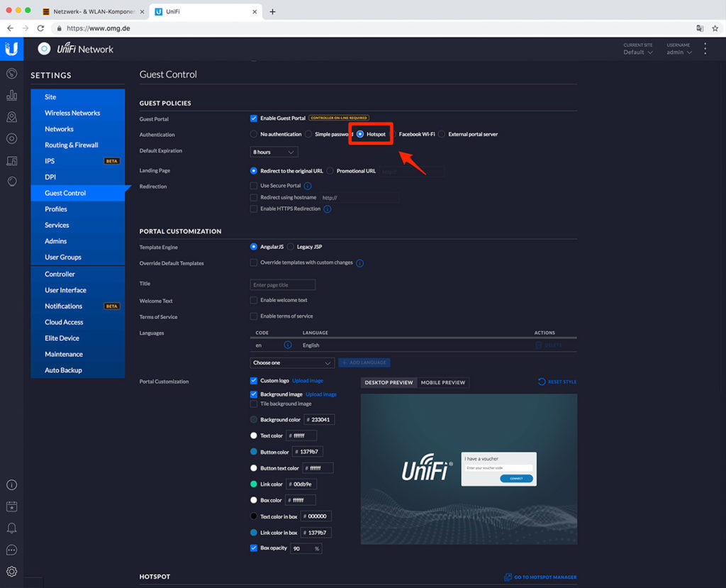The image size is (726, 588).
Task: Toggle the Box opacity checkbox
Action: point(254,548)
